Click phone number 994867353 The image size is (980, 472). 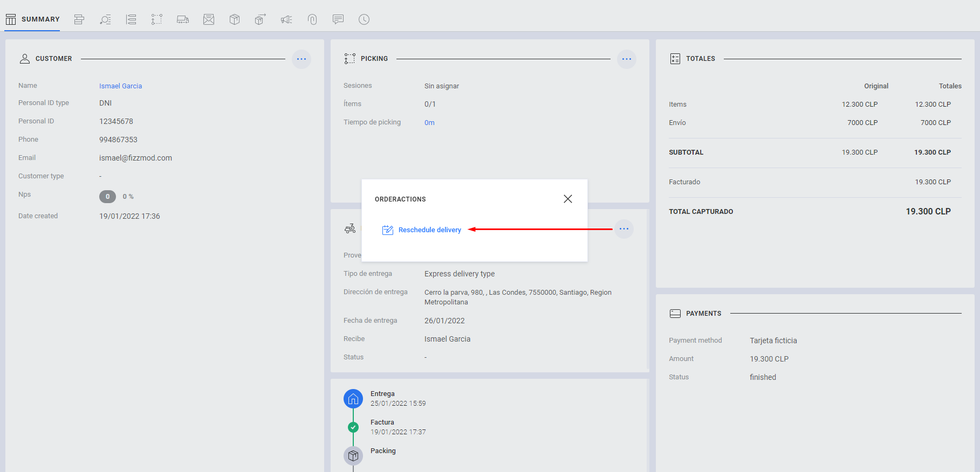pyautogui.click(x=119, y=140)
